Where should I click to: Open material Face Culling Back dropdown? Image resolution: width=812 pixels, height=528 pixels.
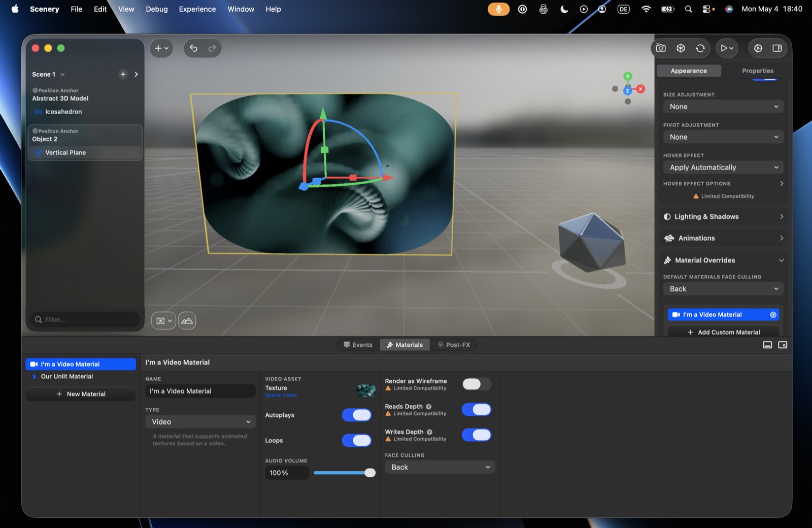click(x=440, y=467)
